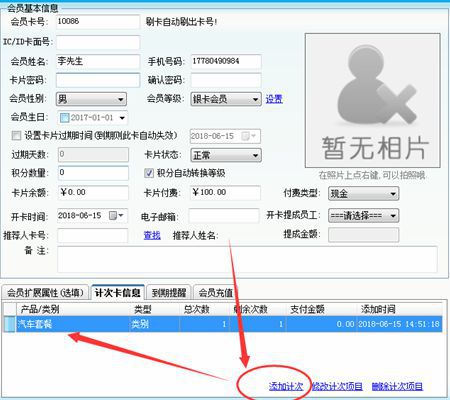The height and width of the screenshot is (400, 450).
Task: Click the 设置 link beside 会员等级
Action: (x=274, y=99)
